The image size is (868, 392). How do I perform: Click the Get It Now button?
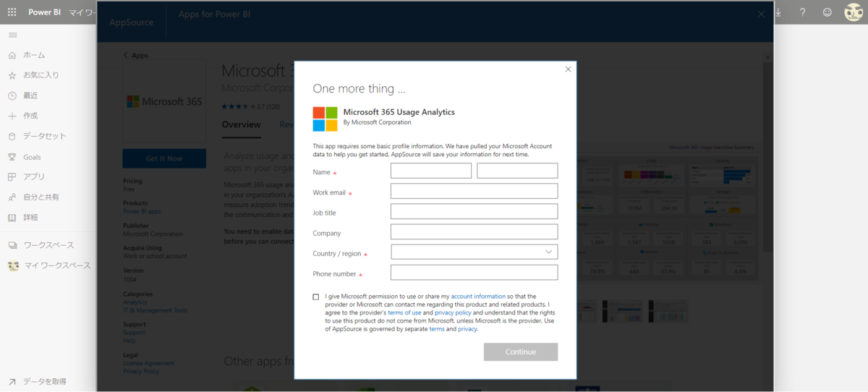coord(164,158)
